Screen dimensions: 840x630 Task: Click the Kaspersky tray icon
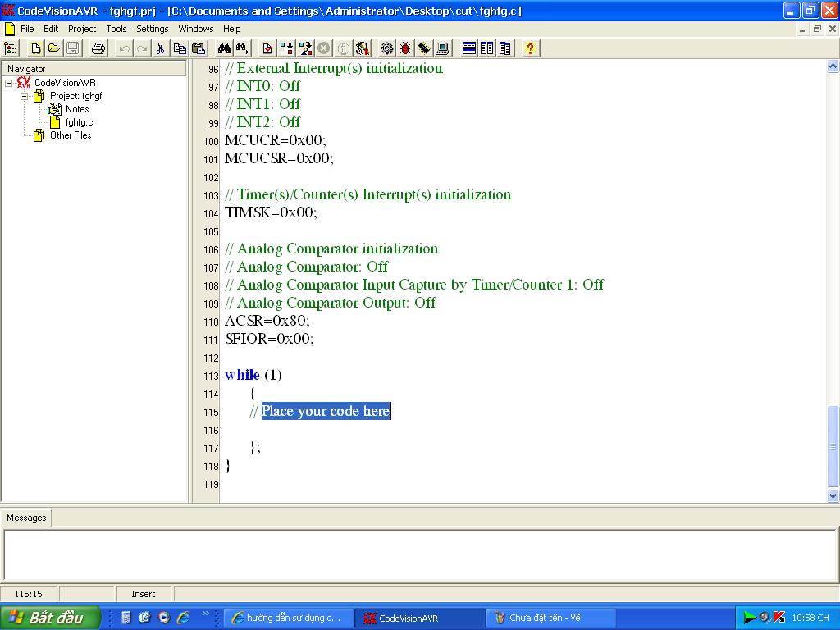779,618
